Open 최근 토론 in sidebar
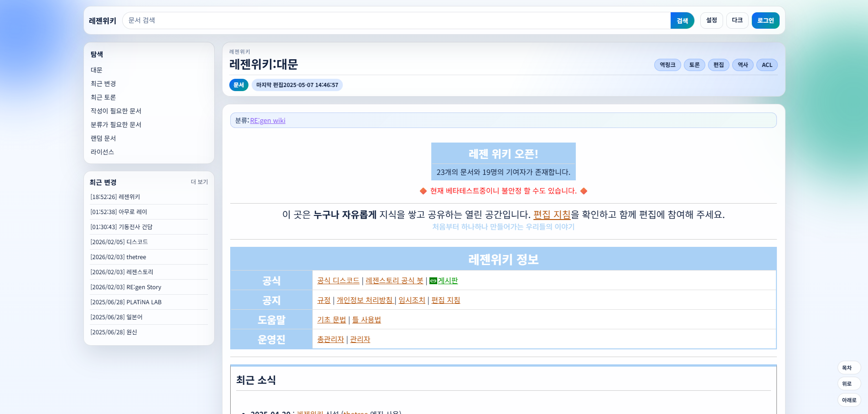Viewport: 868px width, 414px height. [x=103, y=97]
